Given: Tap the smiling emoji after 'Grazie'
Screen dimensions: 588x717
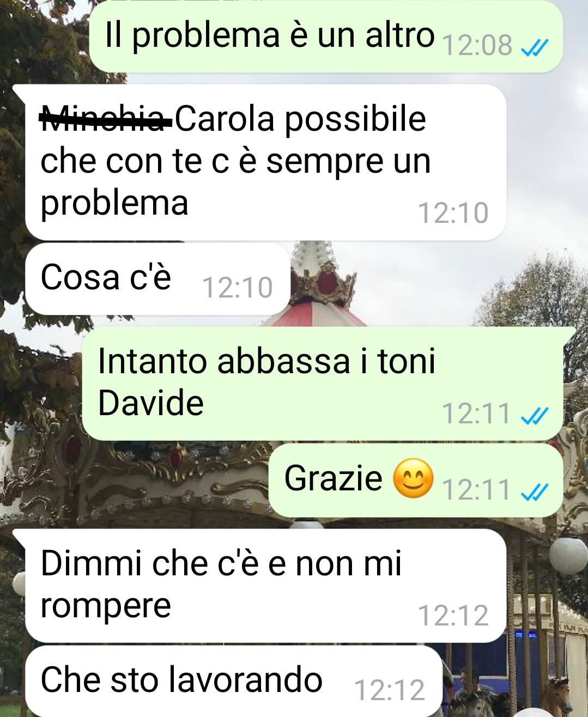Looking at the screenshot, I should pyautogui.click(x=413, y=479).
